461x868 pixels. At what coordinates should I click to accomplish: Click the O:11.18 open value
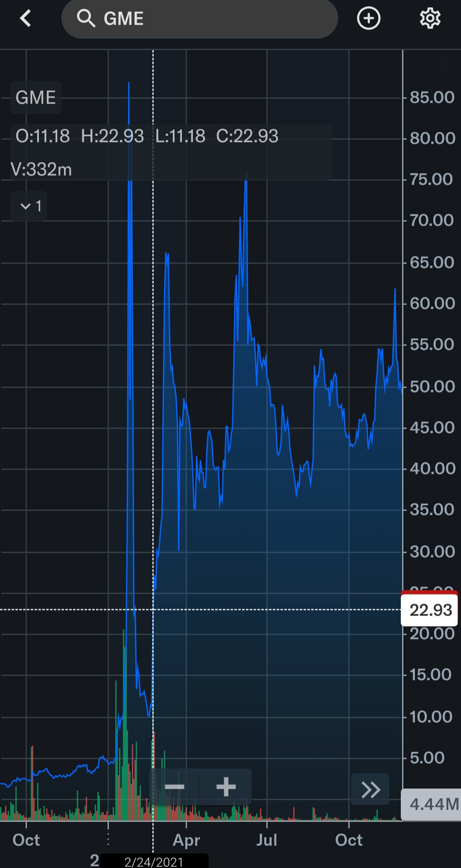click(x=43, y=136)
